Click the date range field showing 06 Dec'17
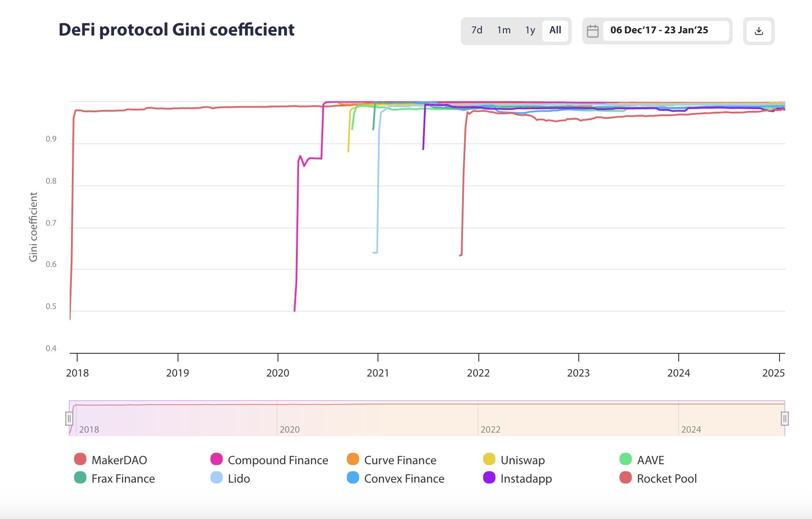 [x=659, y=31]
